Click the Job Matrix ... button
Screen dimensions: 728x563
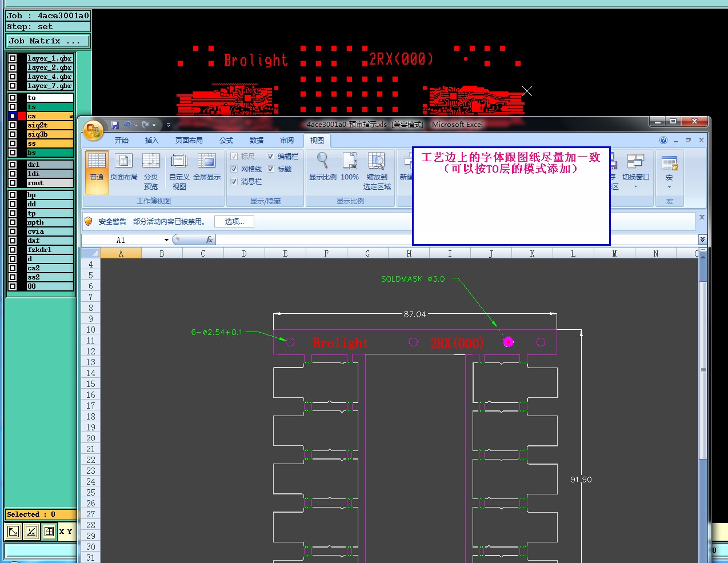pos(48,41)
